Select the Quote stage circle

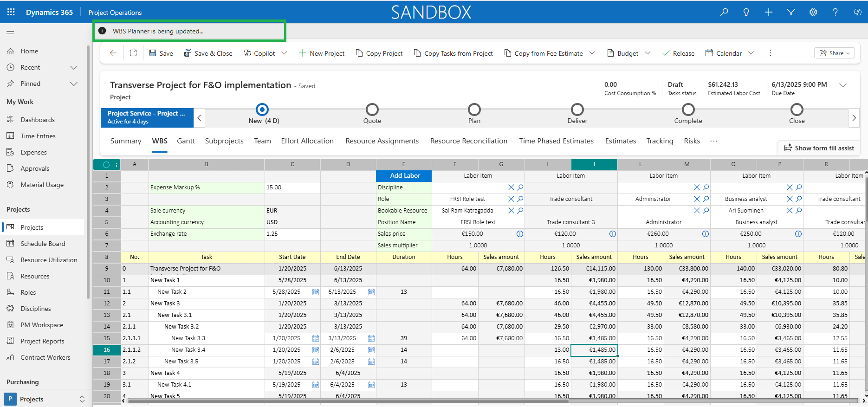(372, 110)
